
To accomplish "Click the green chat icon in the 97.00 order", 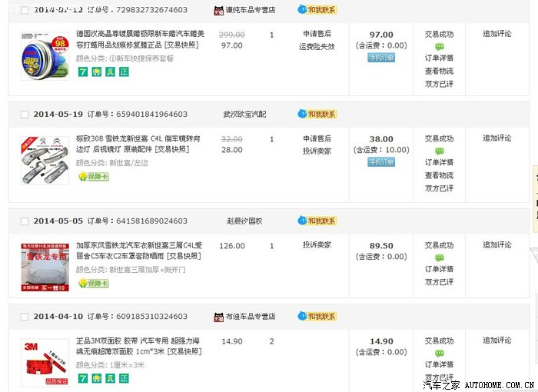I will (439, 46).
